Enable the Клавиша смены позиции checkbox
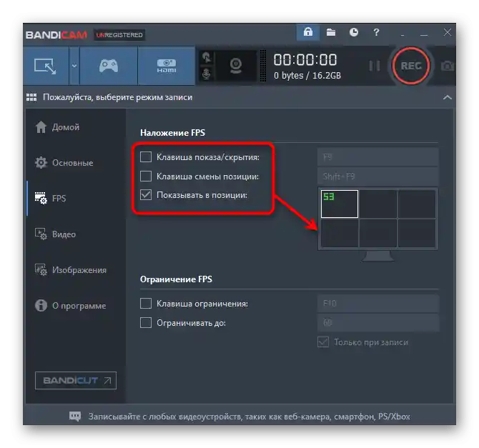Viewport: 479px width, 448px height. (x=146, y=176)
